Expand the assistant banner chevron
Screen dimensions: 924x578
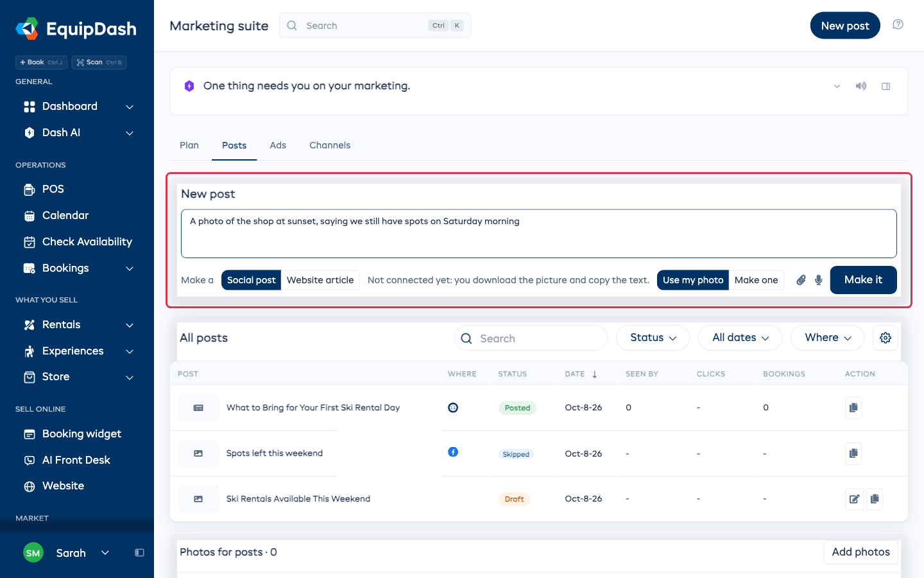click(x=837, y=86)
